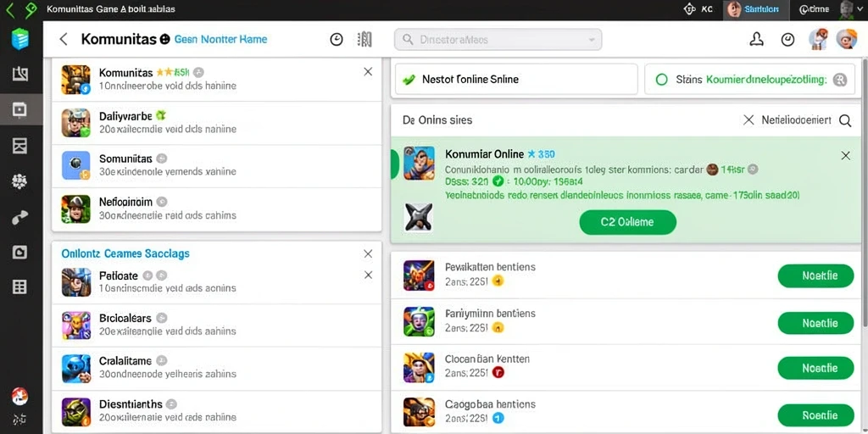The width and height of the screenshot is (868, 434).
Task: Click in the Dinsstoraftaos search field
Action: [x=498, y=40]
